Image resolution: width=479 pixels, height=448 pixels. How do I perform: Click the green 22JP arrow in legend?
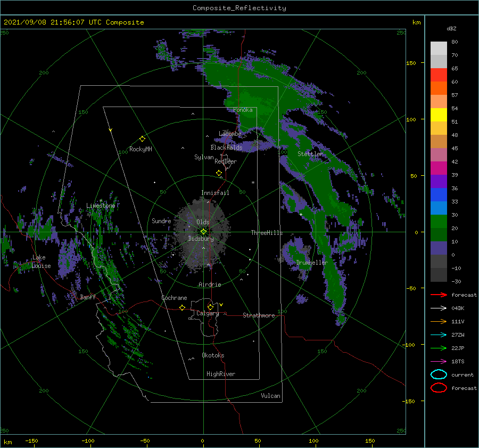point(439,348)
